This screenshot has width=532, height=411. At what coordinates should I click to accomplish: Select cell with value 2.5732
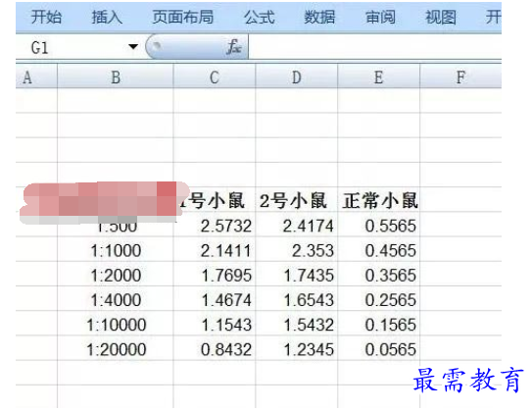click(x=215, y=225)
